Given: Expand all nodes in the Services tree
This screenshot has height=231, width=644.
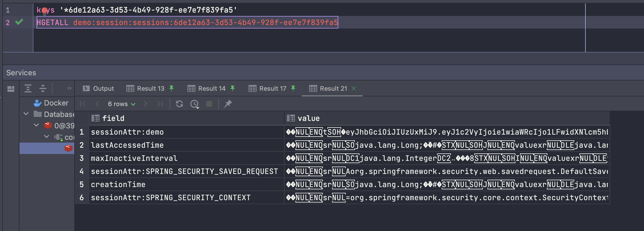Looking at the screenshot, I should click(28, 88).
